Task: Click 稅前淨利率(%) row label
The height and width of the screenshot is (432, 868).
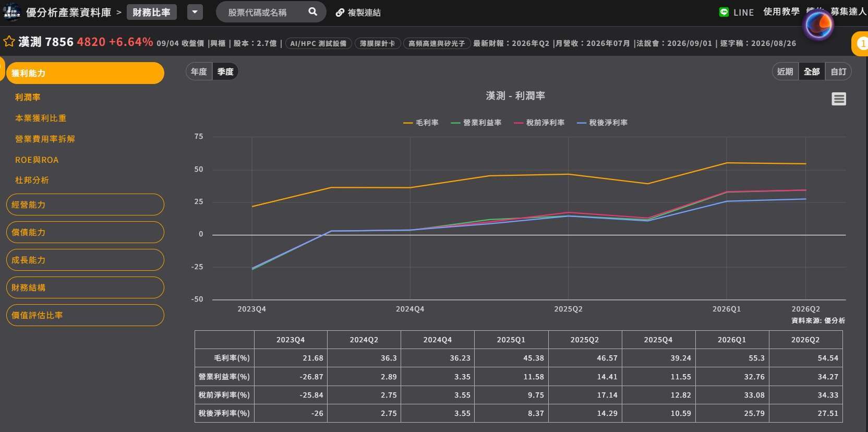Action: [224, 395]
